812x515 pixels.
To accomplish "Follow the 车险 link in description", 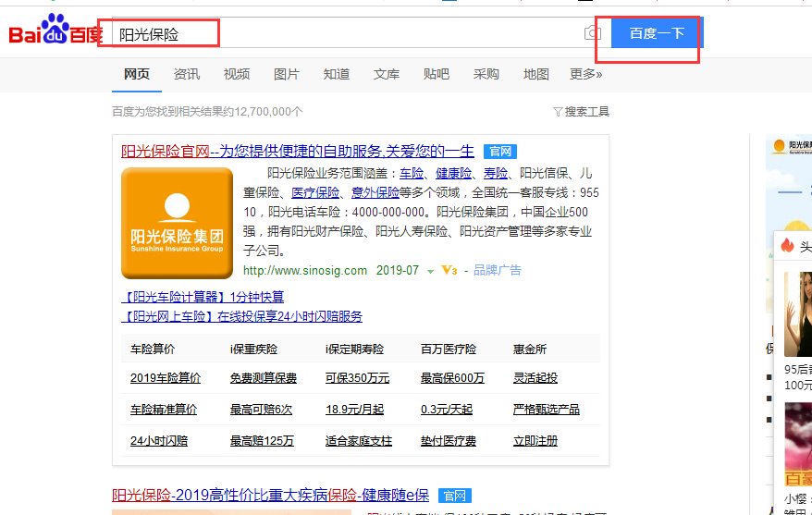I will (x=412, y=174).
